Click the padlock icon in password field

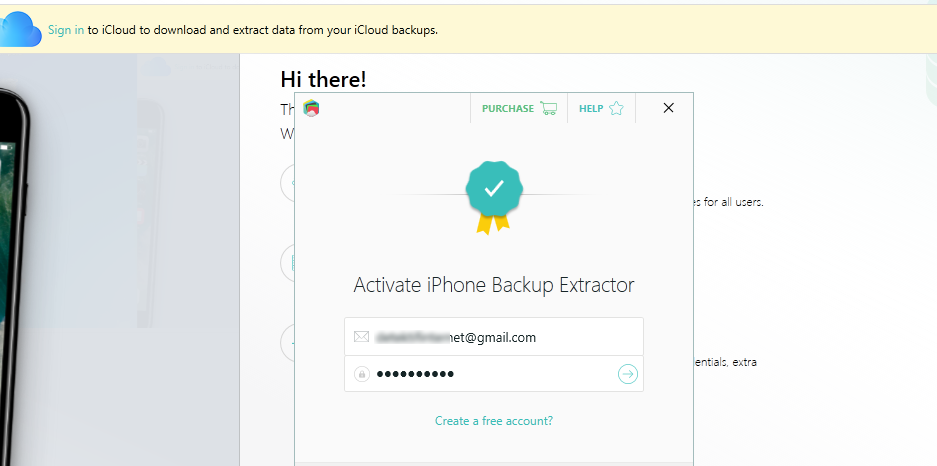pos(362,374)
